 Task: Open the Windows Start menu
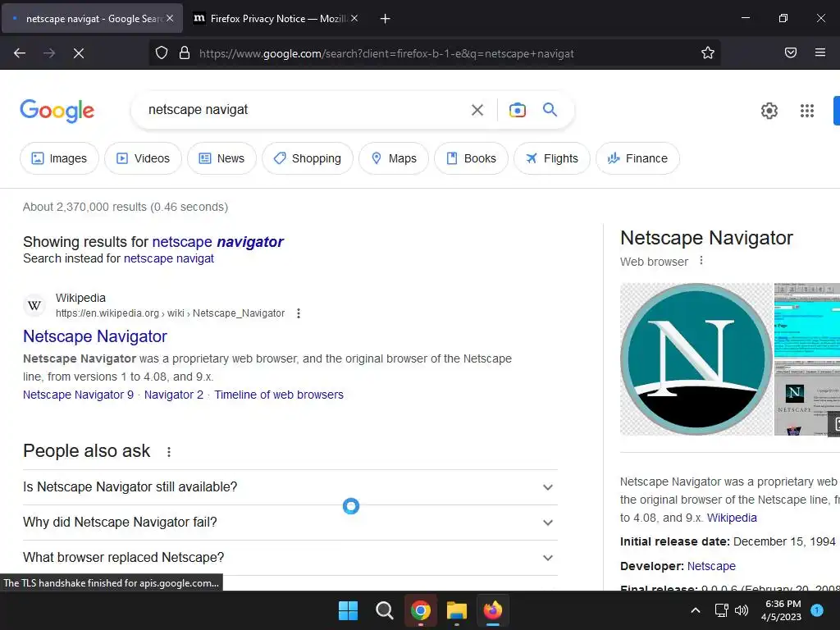pos(348,610)
